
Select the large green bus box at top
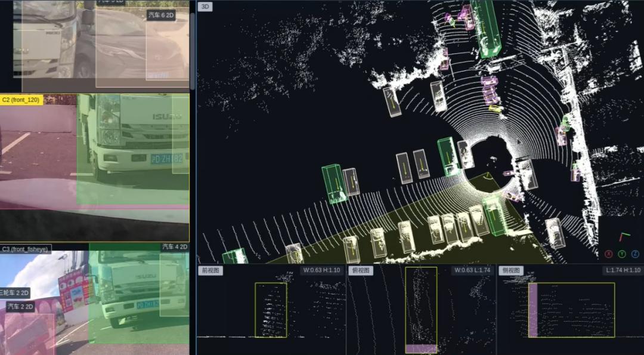coord(485,27)
